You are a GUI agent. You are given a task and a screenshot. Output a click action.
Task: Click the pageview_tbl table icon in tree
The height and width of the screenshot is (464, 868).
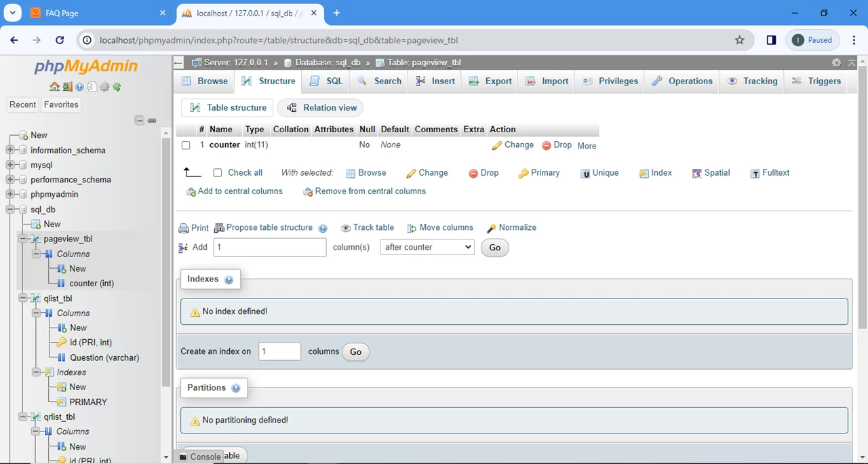(x=36, y=239)
